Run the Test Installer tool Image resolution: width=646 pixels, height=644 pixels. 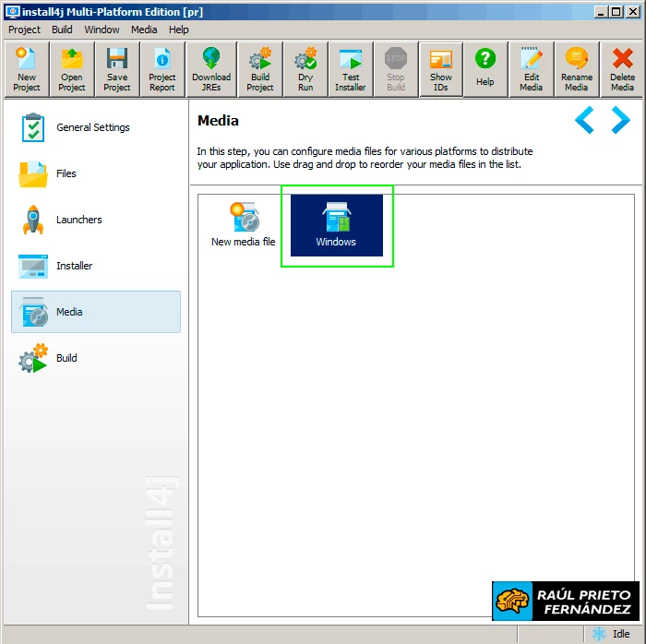351,69
